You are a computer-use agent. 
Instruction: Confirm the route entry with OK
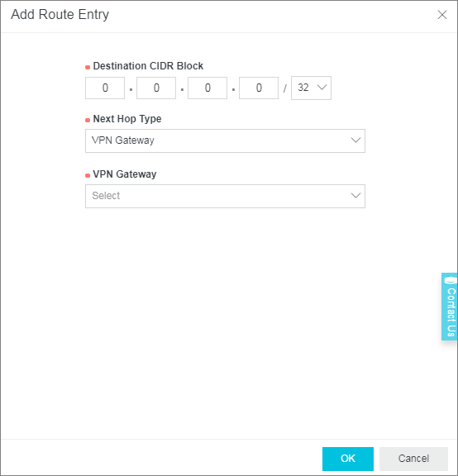[348, 459]
